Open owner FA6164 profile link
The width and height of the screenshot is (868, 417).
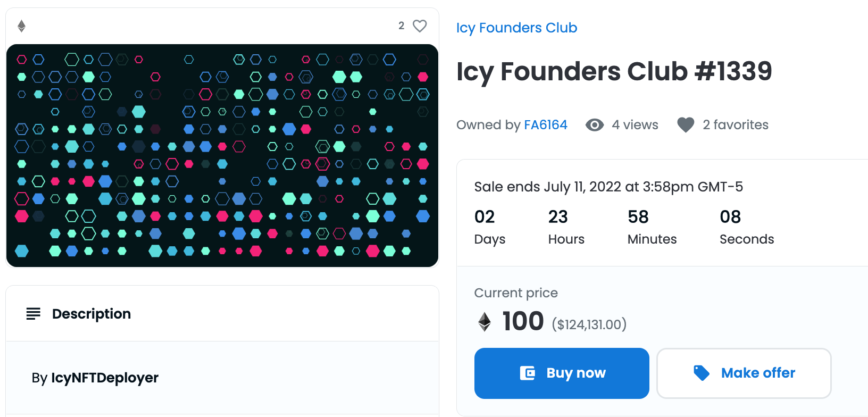546,125
